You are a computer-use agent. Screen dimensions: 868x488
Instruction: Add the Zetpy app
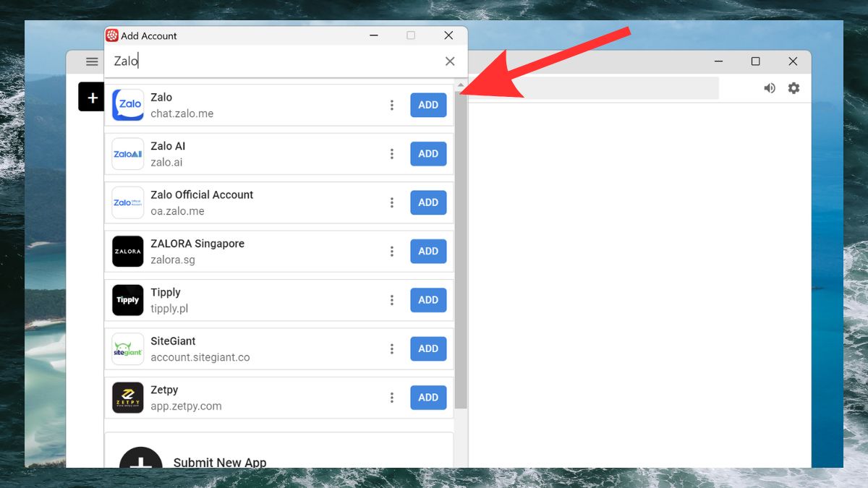(428, 398)
